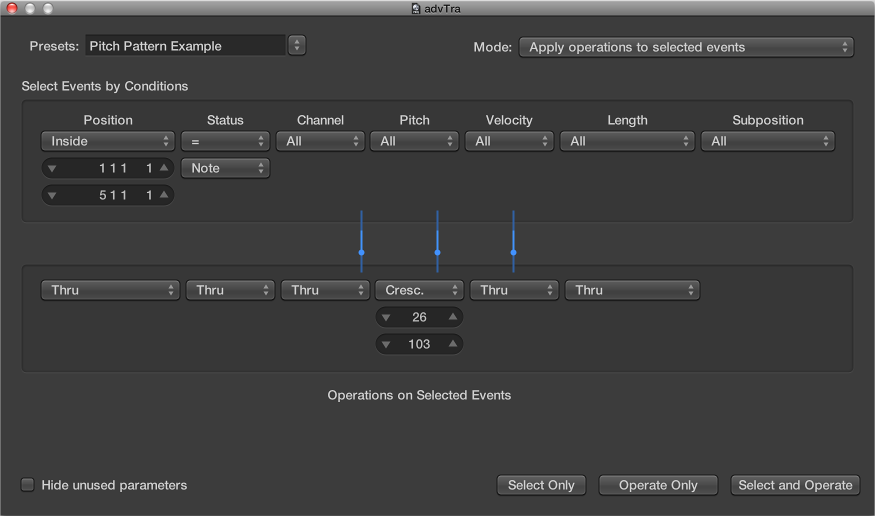Image resolution: width=876 pixels, height=516 pixels.
Task: Decrease start position 1 1 1 1 with down arrow
Action: click(x=52, y=168)
